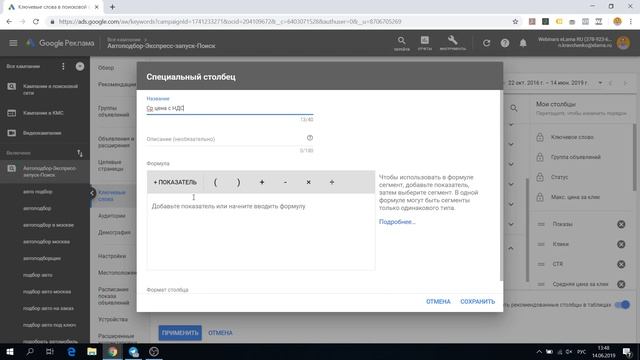
Task: Open the hamburger main menu
Action: coord(13,43)
